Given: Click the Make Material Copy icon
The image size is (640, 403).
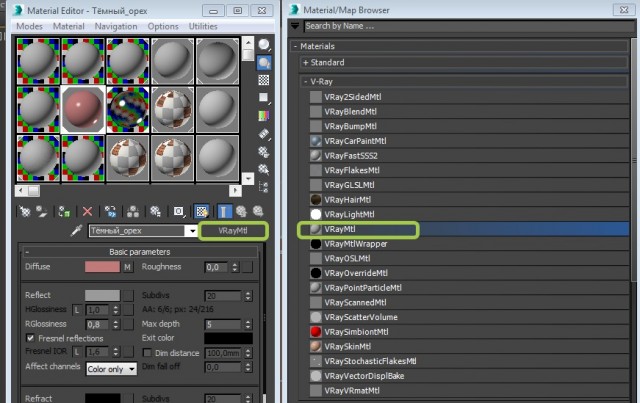Looking at the screenshot, I should (110, 211).
